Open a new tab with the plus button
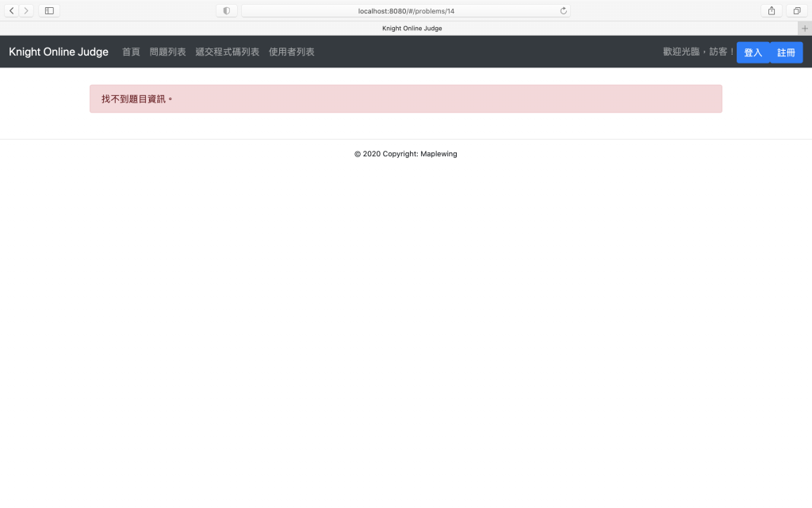Image resolution: width=812 pixels, height=508 pixels. click(804, 29)
